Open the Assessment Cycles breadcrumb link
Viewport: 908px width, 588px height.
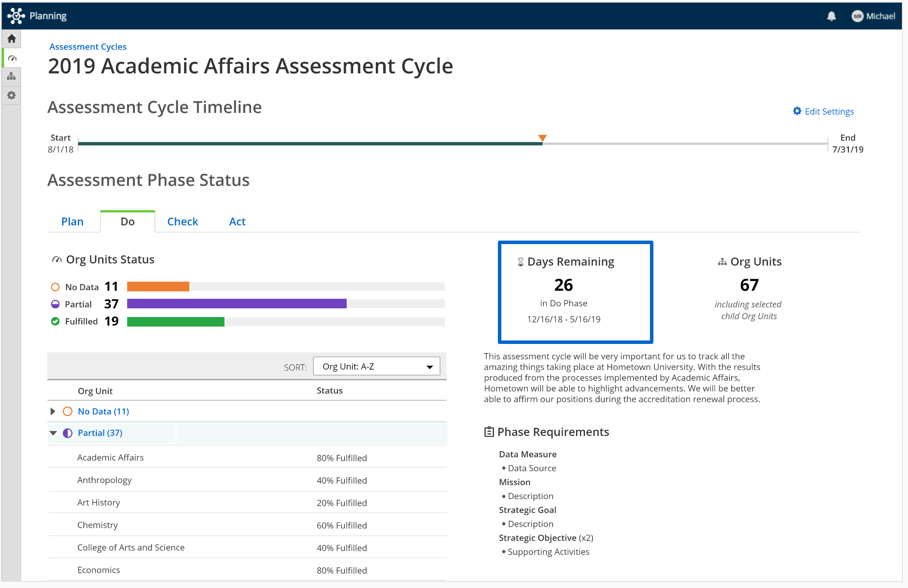point(88,46)
